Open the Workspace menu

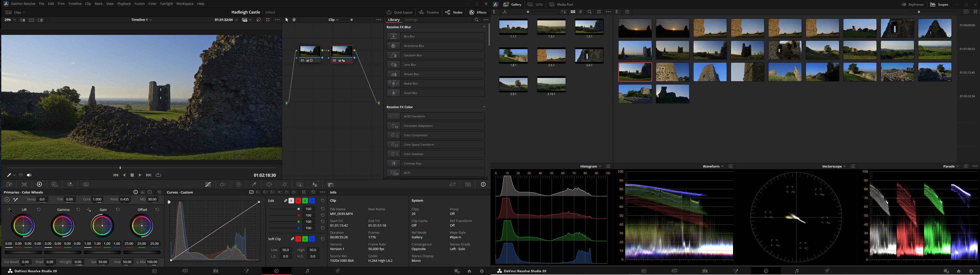[x=185, y=4]
